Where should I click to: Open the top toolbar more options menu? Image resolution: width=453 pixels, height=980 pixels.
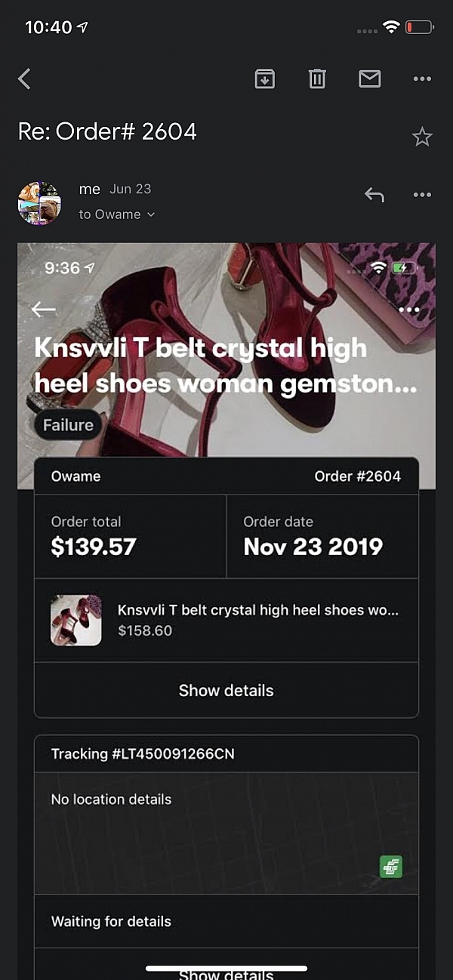click(x=422, y=79)
